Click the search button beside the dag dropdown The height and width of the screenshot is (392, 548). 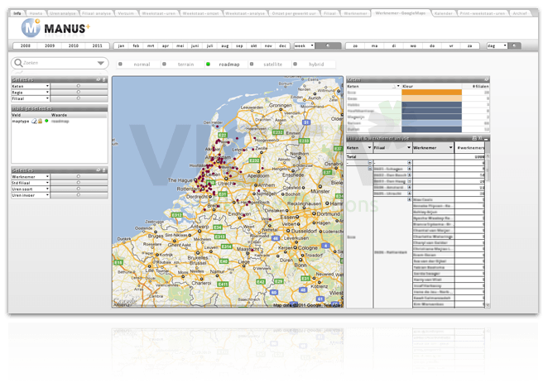[514, 45]
